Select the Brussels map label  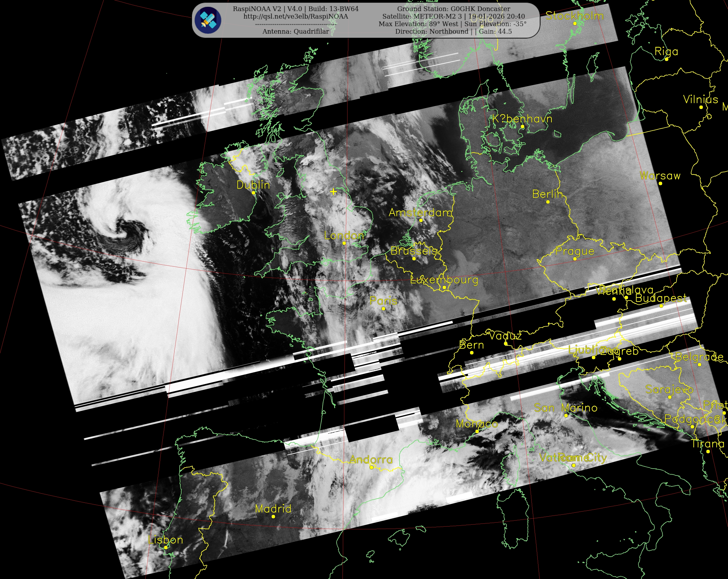point(414,251)
